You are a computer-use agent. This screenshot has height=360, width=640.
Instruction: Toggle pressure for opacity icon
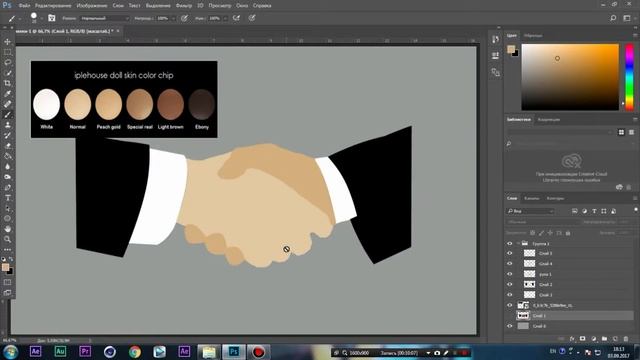click(184, 18)
